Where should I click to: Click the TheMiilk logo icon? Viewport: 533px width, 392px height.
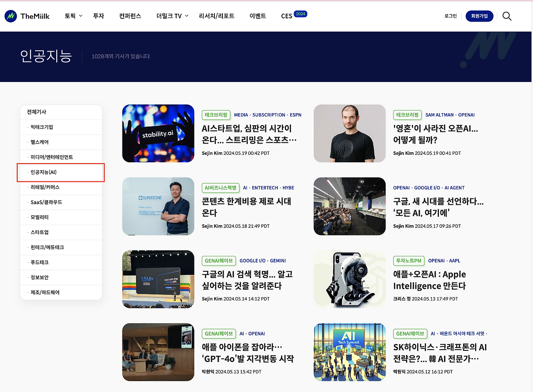pos(10,16)
